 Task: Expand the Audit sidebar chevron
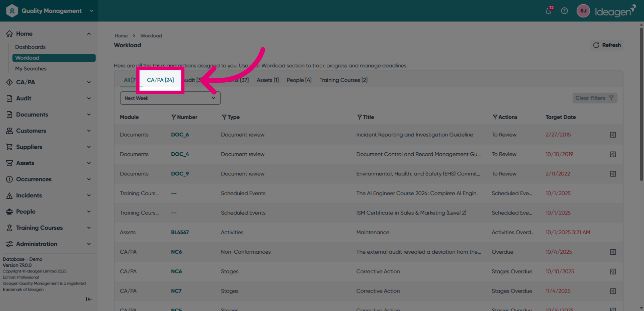pyautogui.click(x=89, y=98)
